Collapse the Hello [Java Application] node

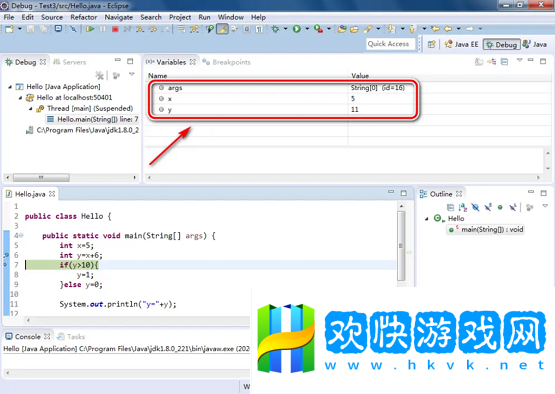[x=10, y=87]
